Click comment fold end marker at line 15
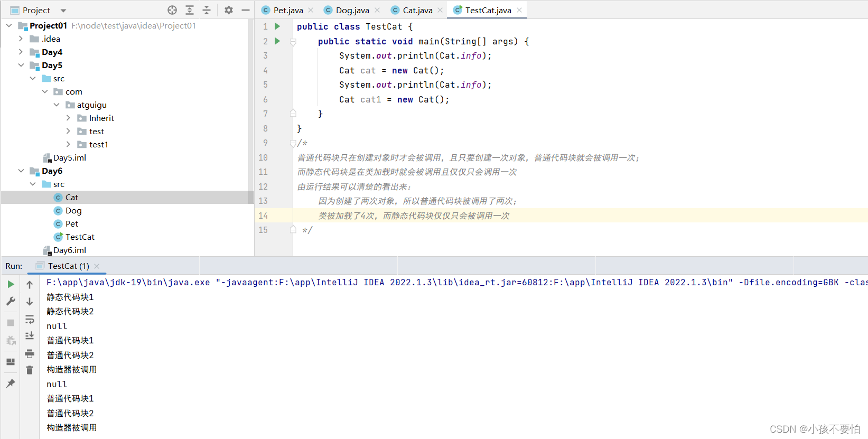Viewport: 868px width, 439px height. [x=293, y=229]
